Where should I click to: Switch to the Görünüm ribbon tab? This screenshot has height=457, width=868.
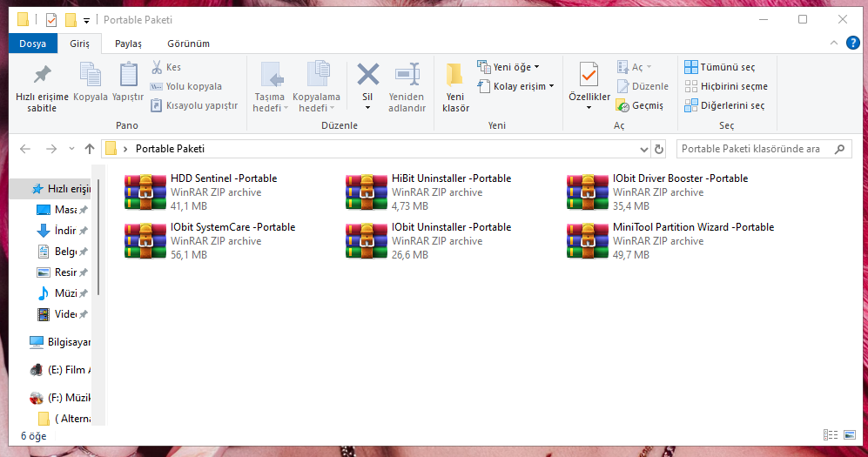click(x=188, y=44)
